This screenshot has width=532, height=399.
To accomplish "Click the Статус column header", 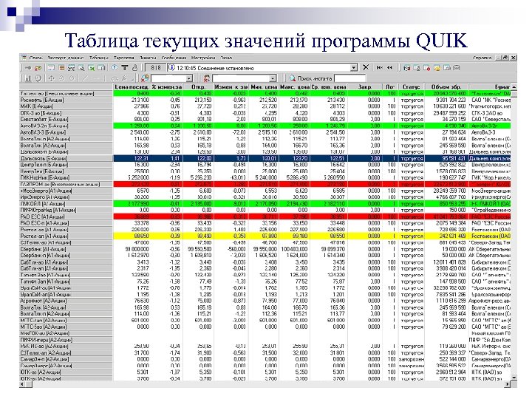I will coord(412,87).
